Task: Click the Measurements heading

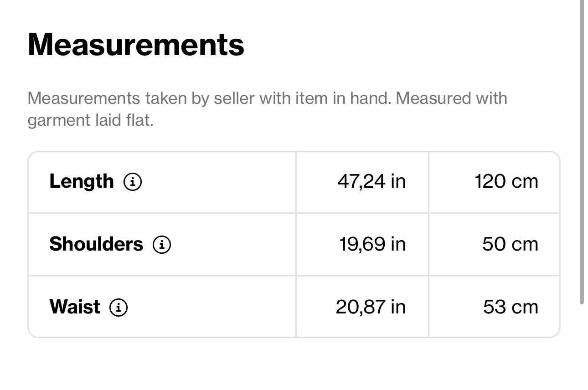Action: coord(136,45)
